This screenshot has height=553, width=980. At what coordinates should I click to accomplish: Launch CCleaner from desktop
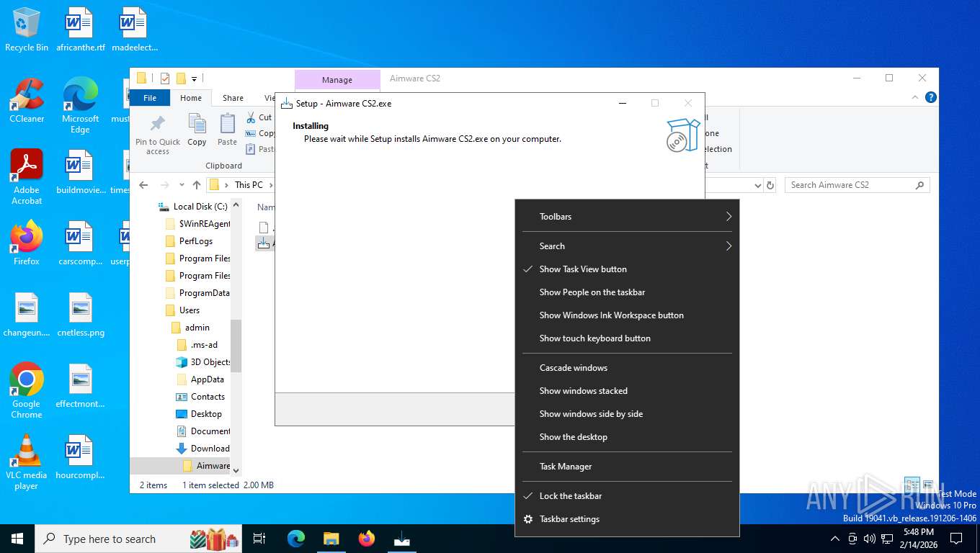[x=27, y=100]
